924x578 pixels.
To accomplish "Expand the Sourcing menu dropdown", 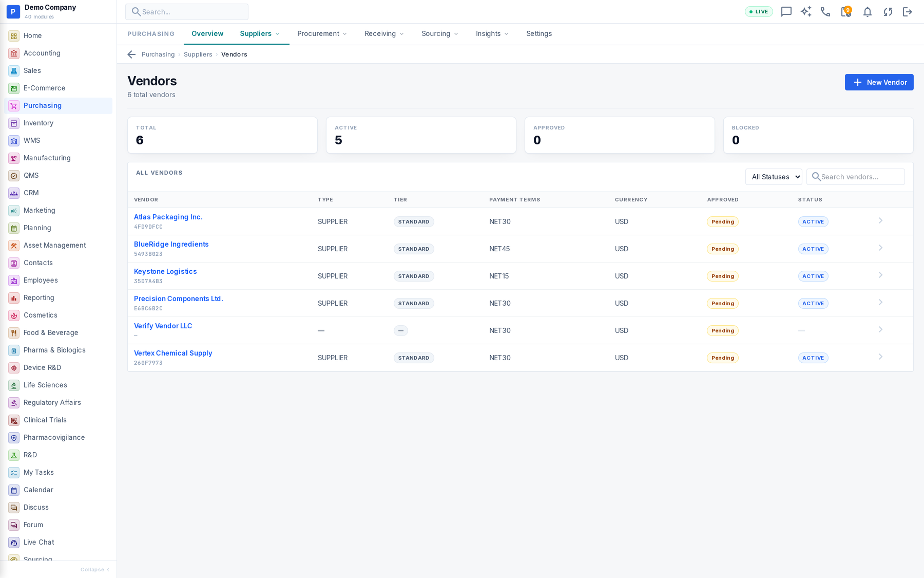I will [x=440, y=33].
